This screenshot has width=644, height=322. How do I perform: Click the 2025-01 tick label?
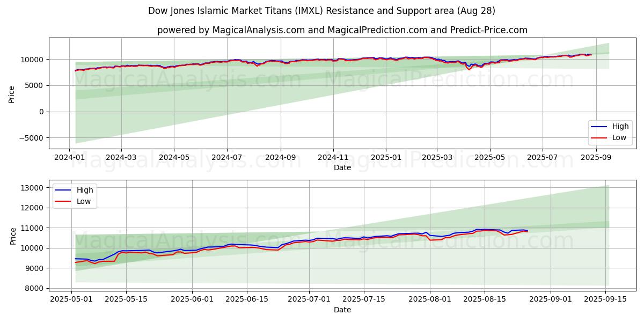(386, 157)
